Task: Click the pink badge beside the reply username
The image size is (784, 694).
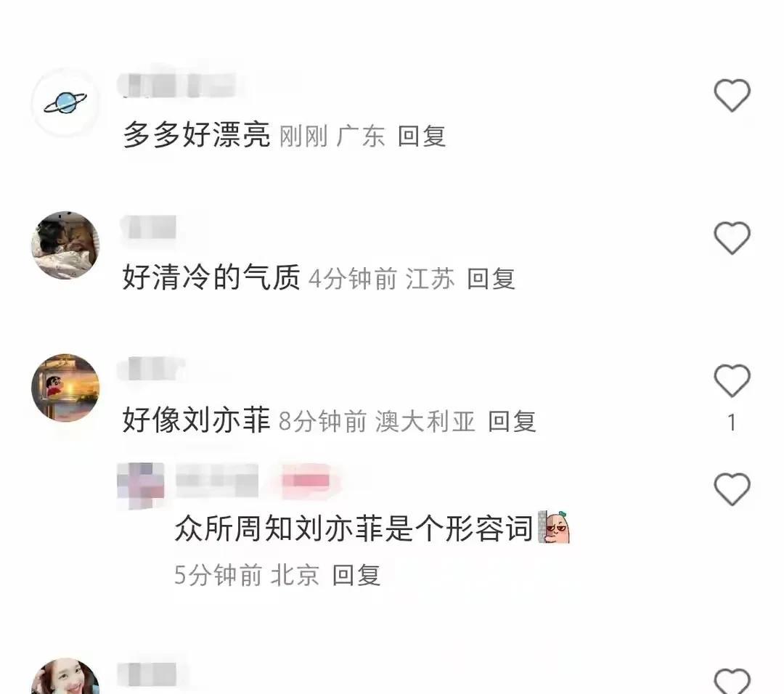Action: click(306, 481)
